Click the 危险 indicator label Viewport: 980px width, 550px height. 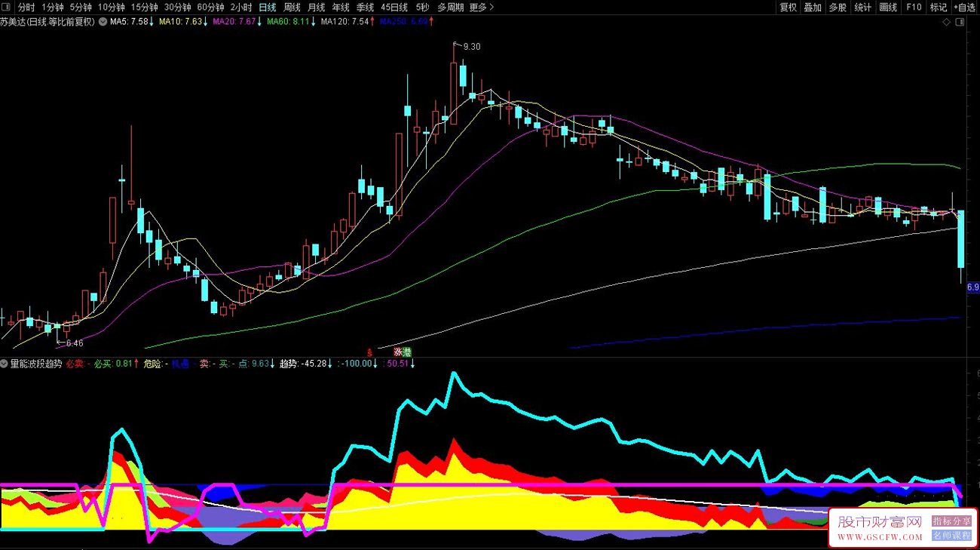(155, 364)
